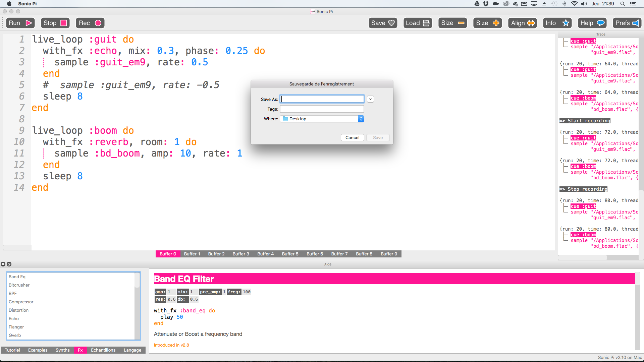Image resolution: width=644 pixels, height=362 pixels.
Task: Toggle the Rec recording button
Action: point(90,23)
